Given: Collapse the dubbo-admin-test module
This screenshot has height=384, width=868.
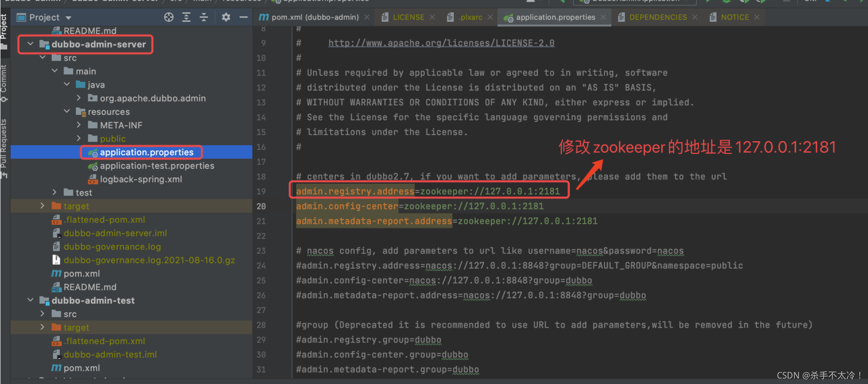Looking at the screenshot, I should click(30, 300).
